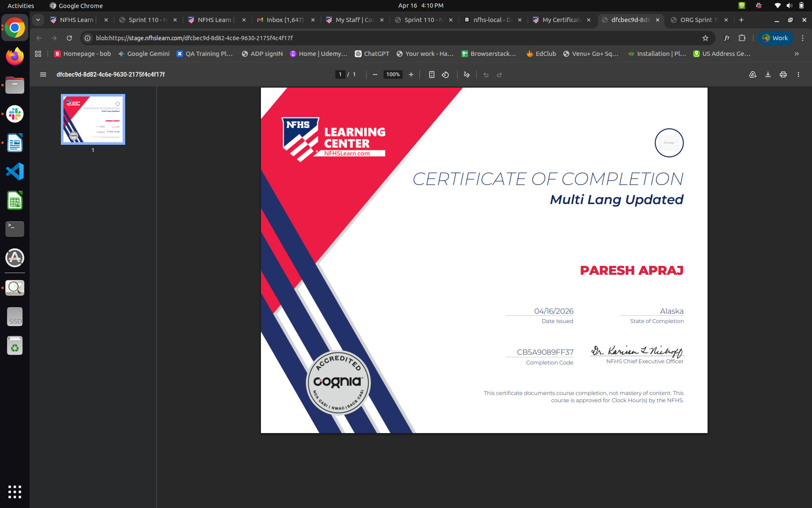
Task: Click the fit to page icon
Action: coord(431,75)
